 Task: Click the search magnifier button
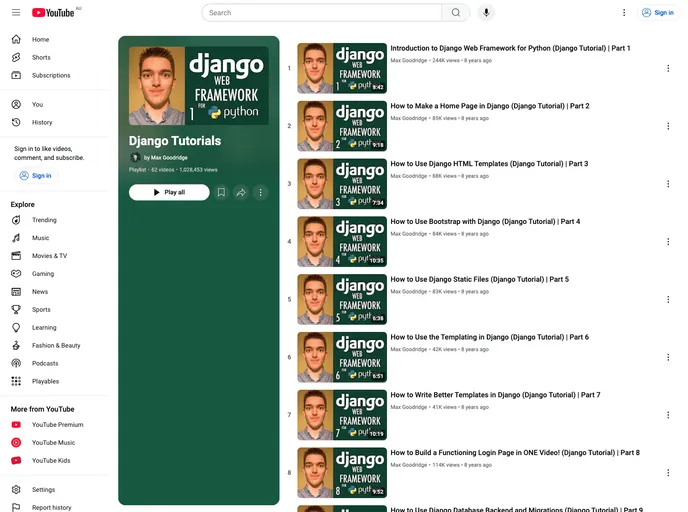coord(456,13)
